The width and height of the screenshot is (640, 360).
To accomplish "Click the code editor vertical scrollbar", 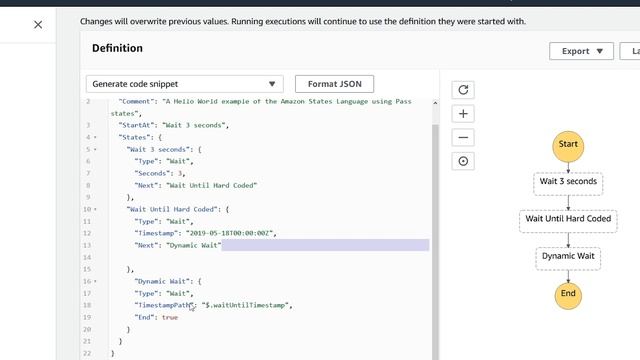I will [435, 241].
